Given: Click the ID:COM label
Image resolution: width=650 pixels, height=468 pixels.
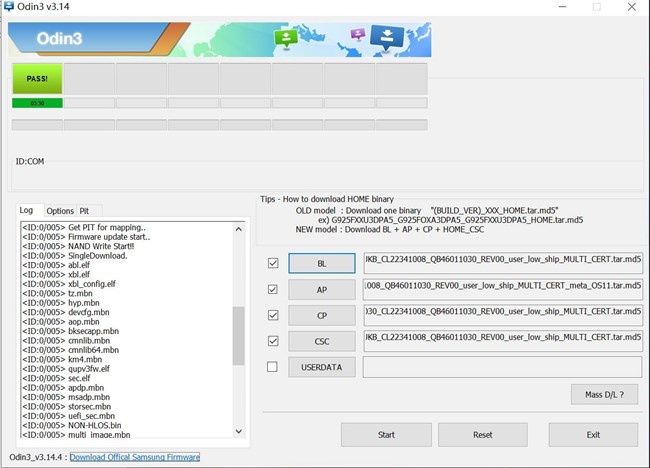Looking at the screenshot, I should point(30,161).
